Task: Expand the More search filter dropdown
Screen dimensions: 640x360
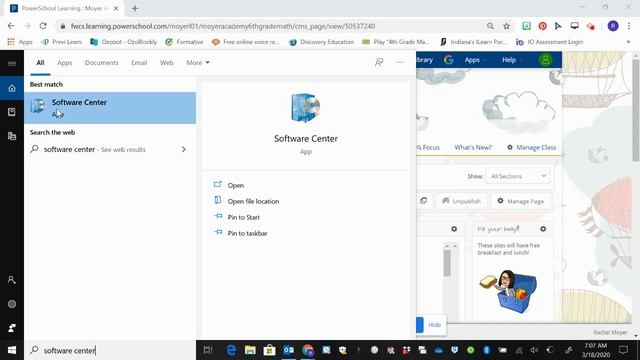Action: (198, 62)
